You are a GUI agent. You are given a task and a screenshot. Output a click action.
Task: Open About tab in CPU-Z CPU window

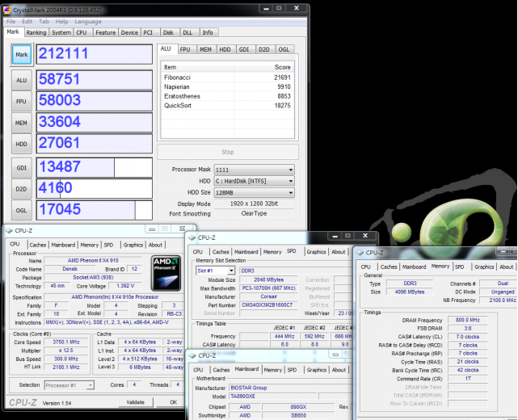(x=155, y=245)
